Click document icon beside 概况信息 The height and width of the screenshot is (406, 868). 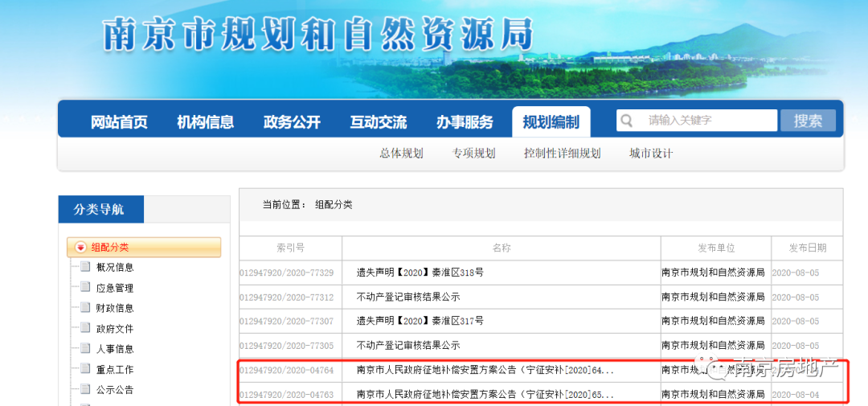(85, 266)
